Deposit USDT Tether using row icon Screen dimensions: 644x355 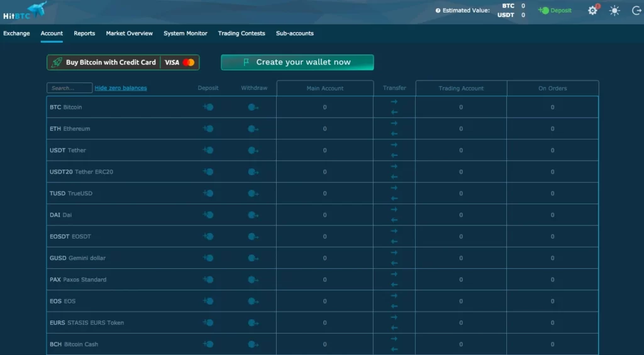[x=208, y=150]
